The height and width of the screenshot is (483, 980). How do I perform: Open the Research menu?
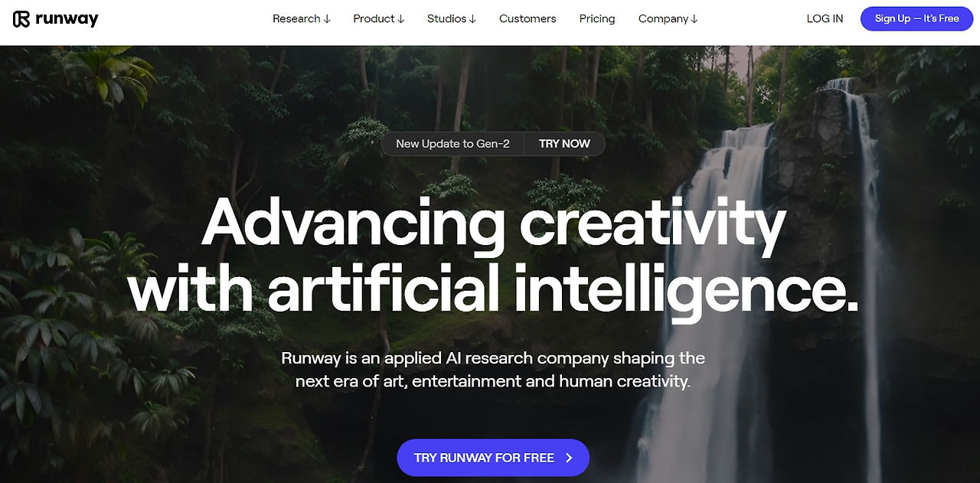pos(296,18)
